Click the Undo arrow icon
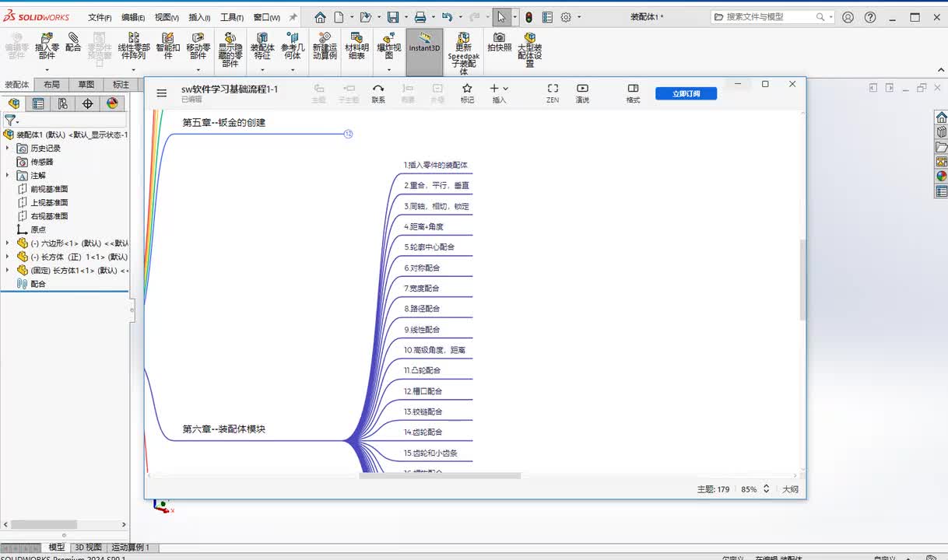The height and width of the screenshot is (560, 948). tap(447, 17)
